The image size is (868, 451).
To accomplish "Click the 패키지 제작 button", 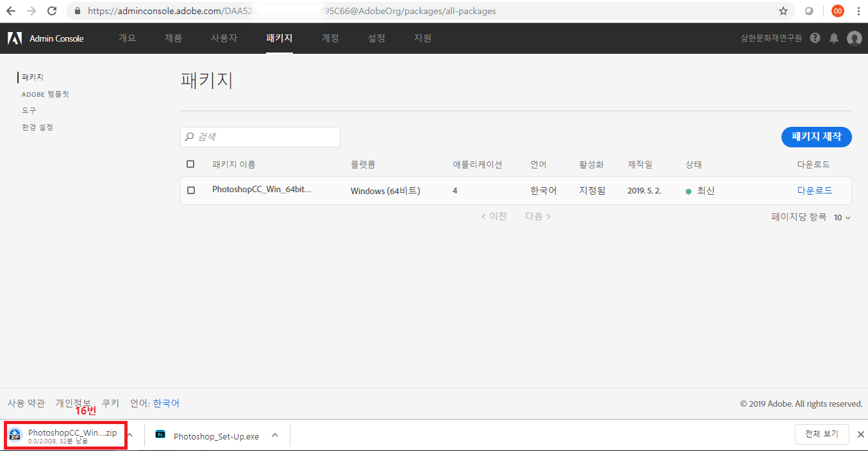I will (817, 136).
